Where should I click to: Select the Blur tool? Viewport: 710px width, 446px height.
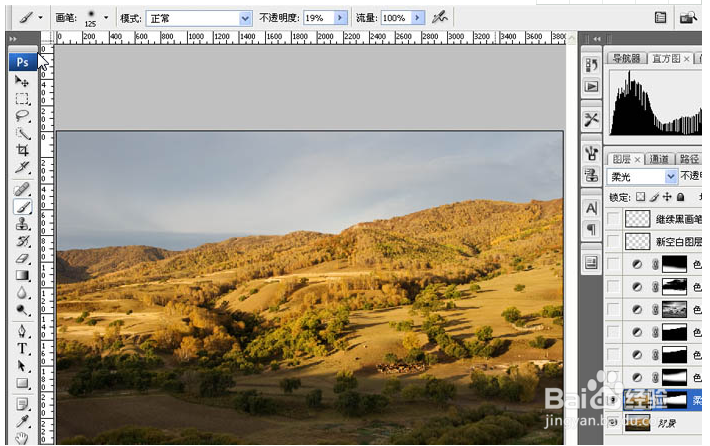click(22, 293)
